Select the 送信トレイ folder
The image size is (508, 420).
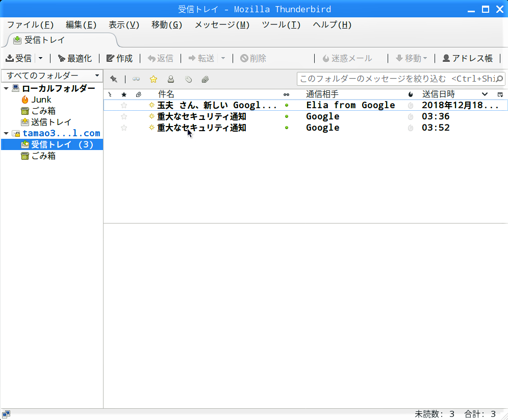[51, 122]
